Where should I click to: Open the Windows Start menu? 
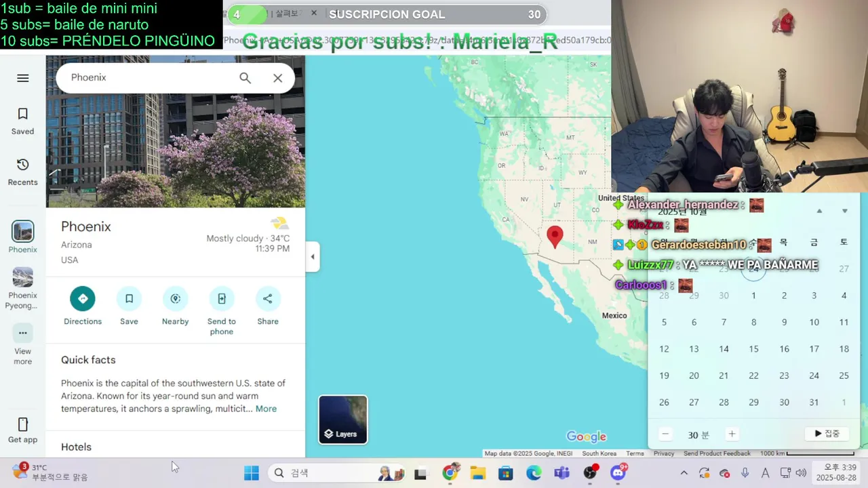click(252, 473)
